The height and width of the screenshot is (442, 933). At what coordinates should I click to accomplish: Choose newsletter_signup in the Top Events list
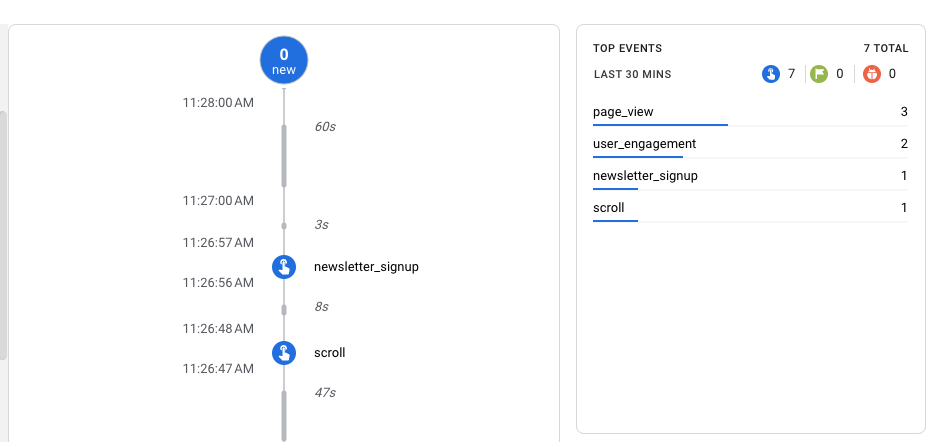[645, 176]
